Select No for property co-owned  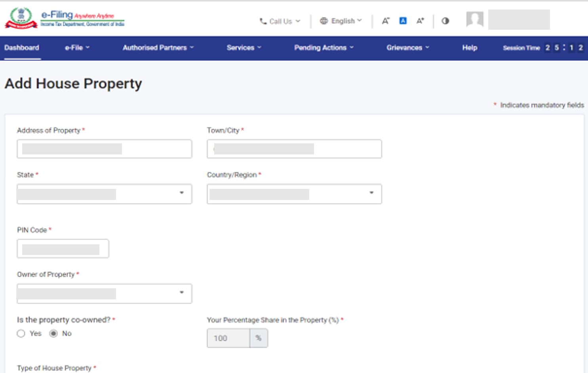(x=53, y=333)
